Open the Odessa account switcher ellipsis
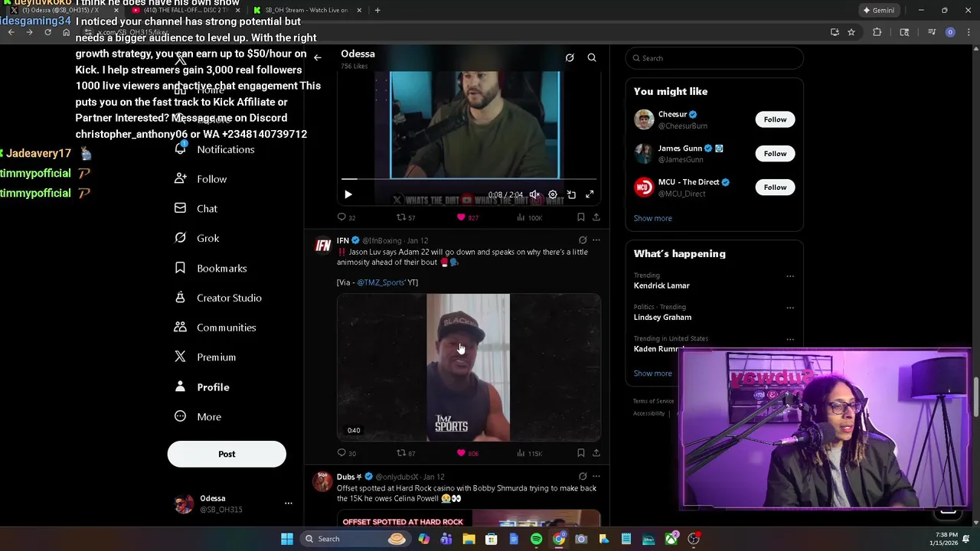The width and height of the screenshot is (980, 551). point(289,504)
